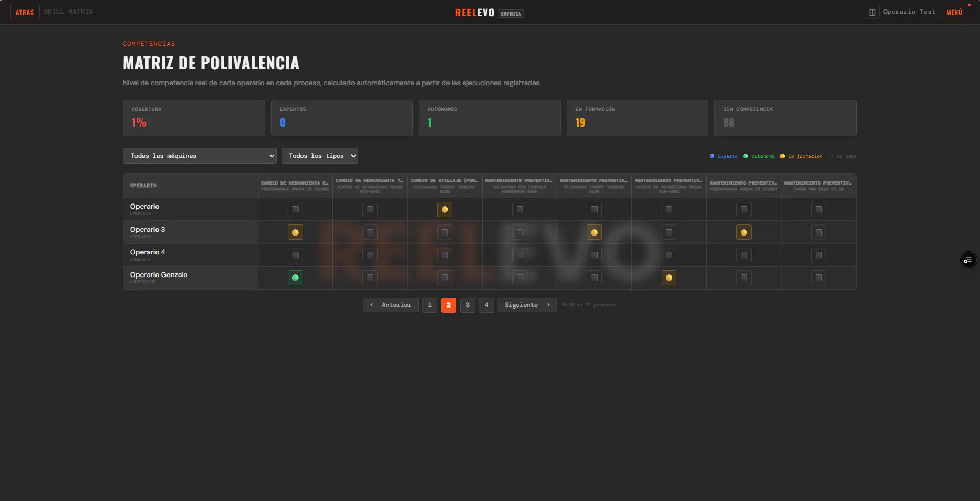Click the Operario Gonzalo row name
Screen dimensions: 980x501
tap(159, 275)
